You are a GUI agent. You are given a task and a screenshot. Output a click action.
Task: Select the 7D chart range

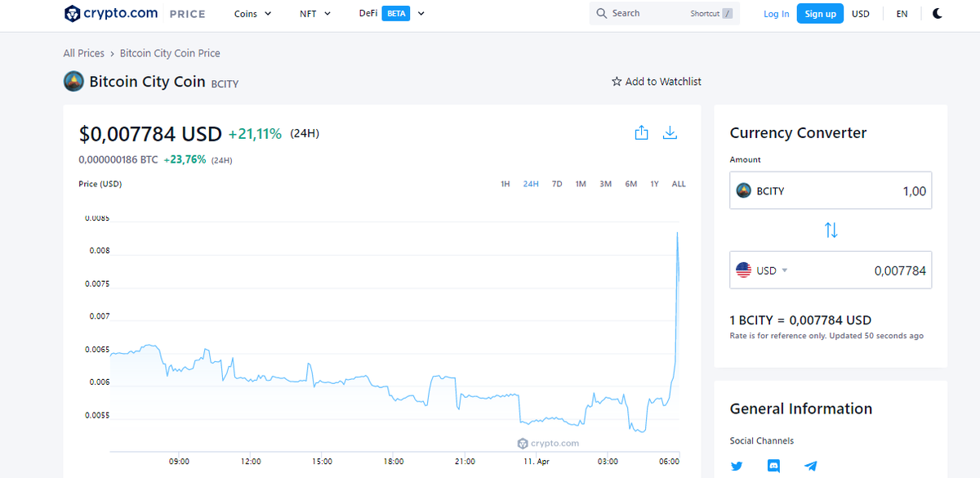click(557, 184)
